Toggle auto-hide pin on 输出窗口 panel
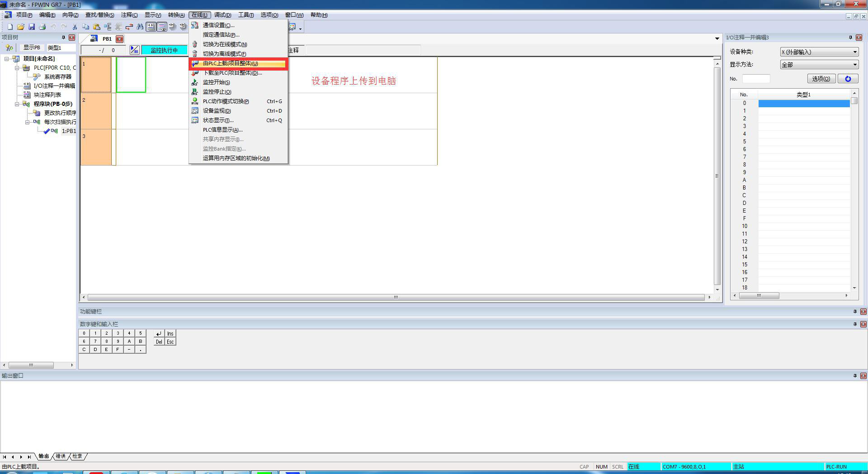868x474 pixels. [x=854, y=376]
